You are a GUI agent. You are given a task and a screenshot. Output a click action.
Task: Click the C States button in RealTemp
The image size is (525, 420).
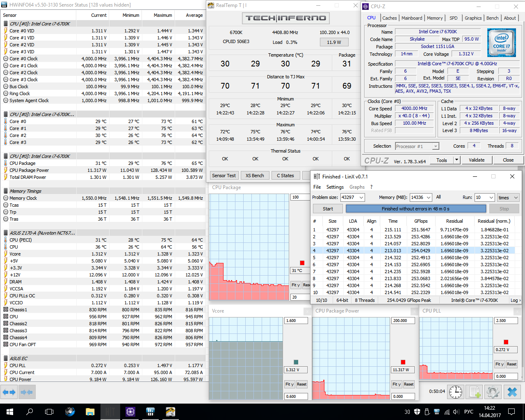pyautogui.click(x=285, y=176)
